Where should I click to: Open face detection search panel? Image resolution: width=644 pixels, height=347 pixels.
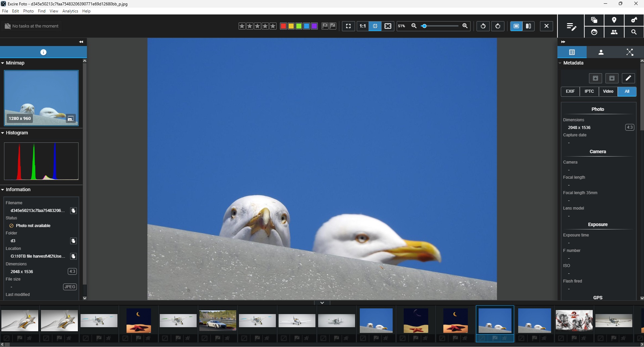pos(594,32)
